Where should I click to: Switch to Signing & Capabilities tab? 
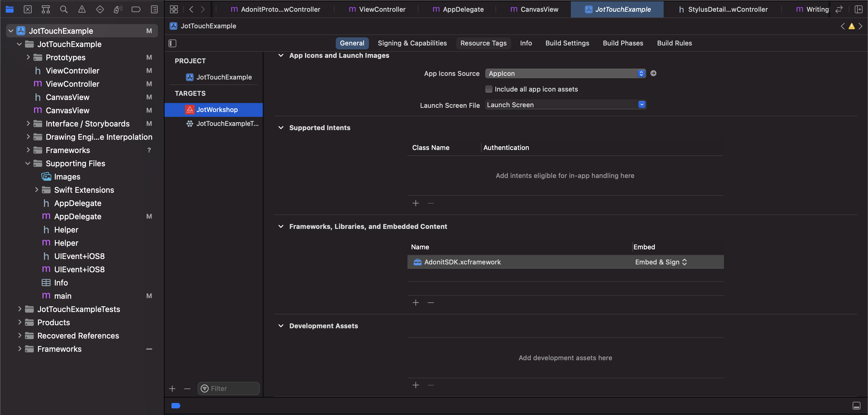(412, 43)
